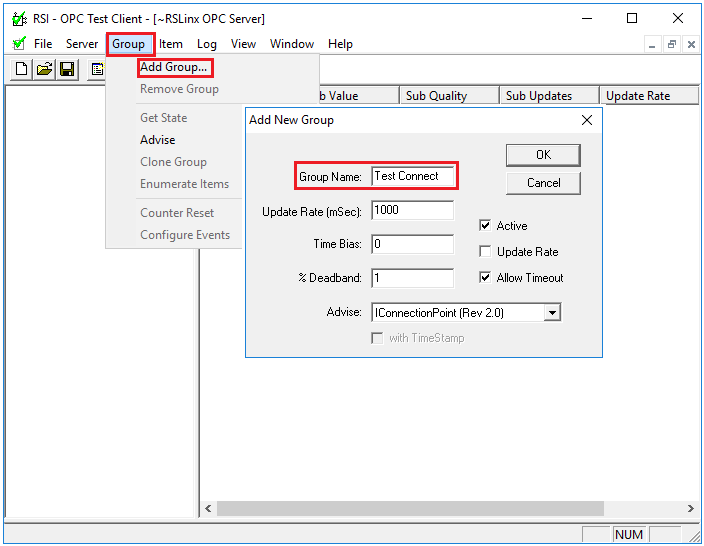Click the partially hidden list toolbar icon

click(x=97, y=70)
